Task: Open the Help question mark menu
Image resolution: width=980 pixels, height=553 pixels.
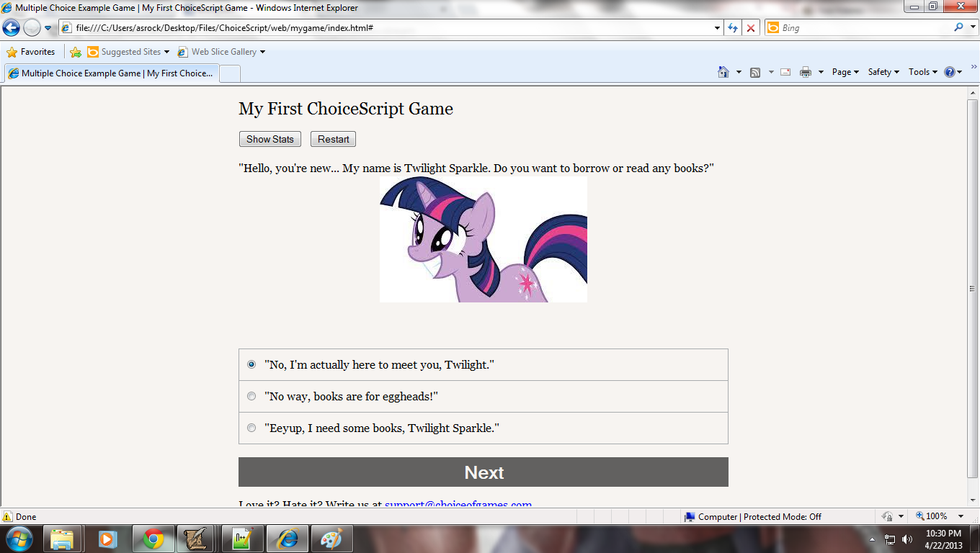Action: tap(953, 72)
